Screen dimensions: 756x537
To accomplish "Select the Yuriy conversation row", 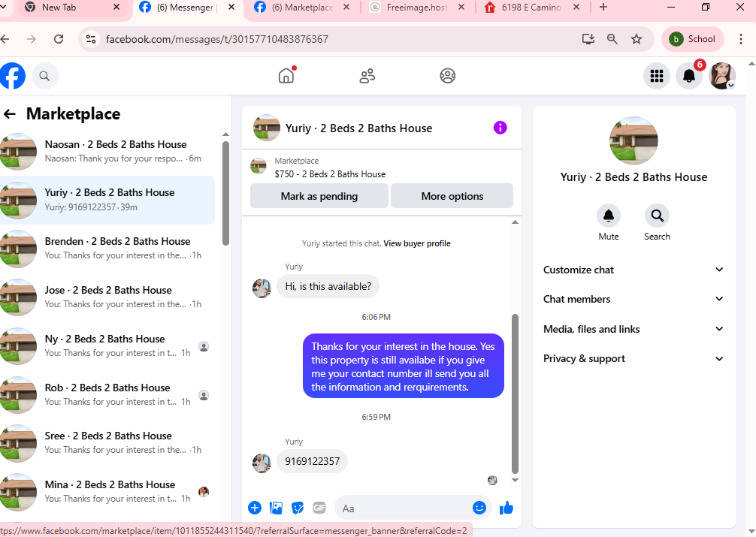I will [x=107, y=200].
